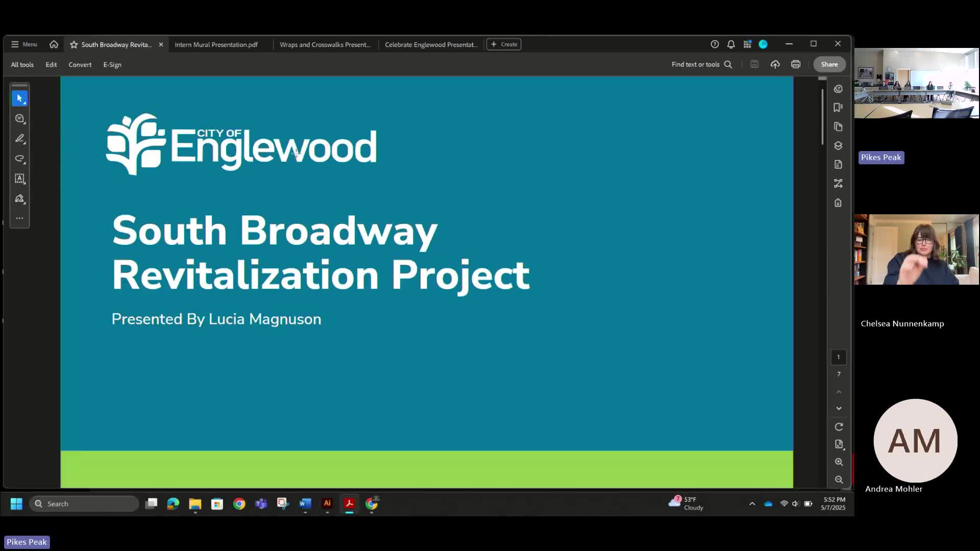The image size is (980, 551).
Task: Open the layers panel icon
Action: [838, 145]
